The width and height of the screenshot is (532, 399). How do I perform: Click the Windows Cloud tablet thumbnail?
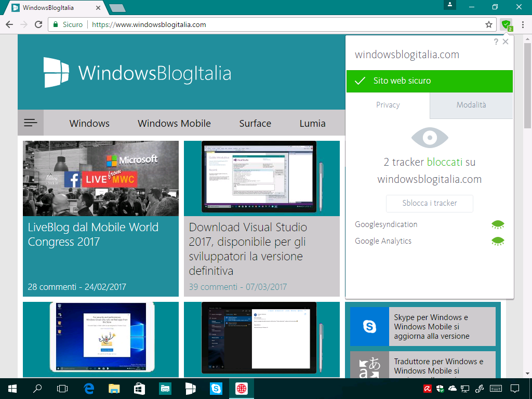[x=101, y=339]
